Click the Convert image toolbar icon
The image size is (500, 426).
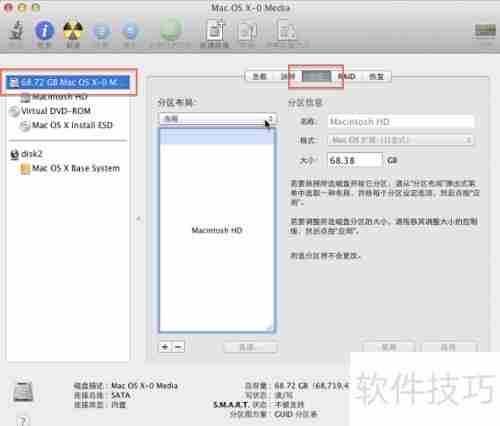click(x=247, y=31)
